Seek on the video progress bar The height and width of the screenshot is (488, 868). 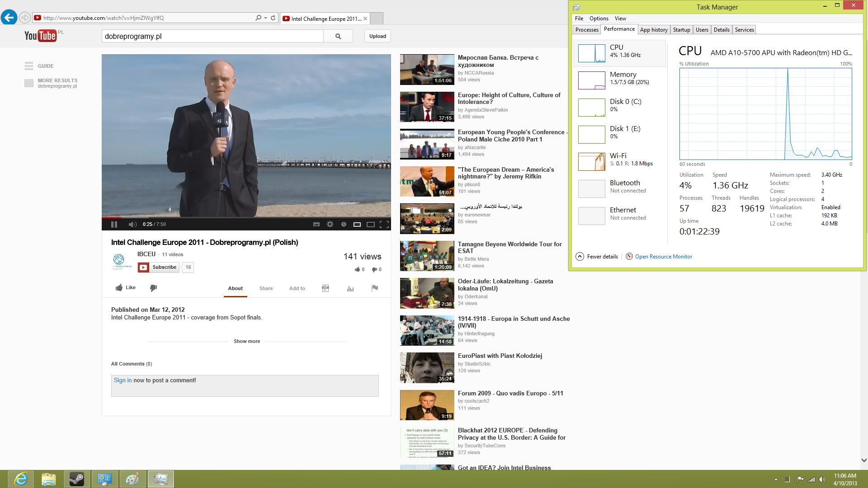tap(246, 217)
